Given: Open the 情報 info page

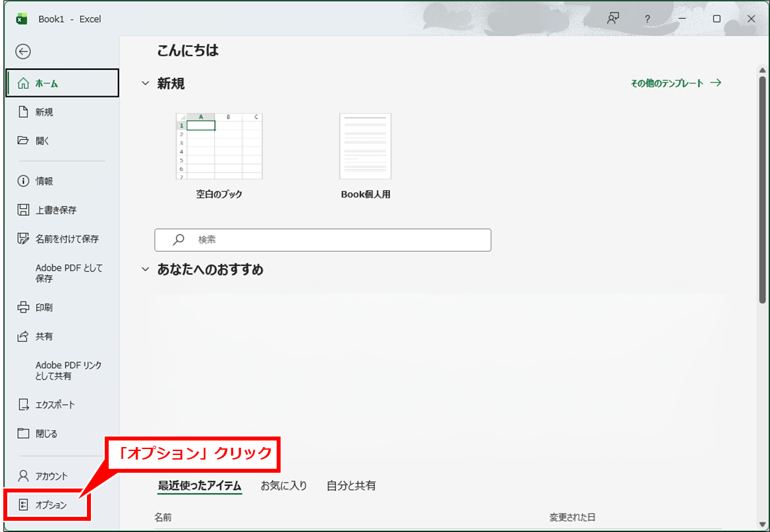Looking at the screenshot, I should [44, 181].
